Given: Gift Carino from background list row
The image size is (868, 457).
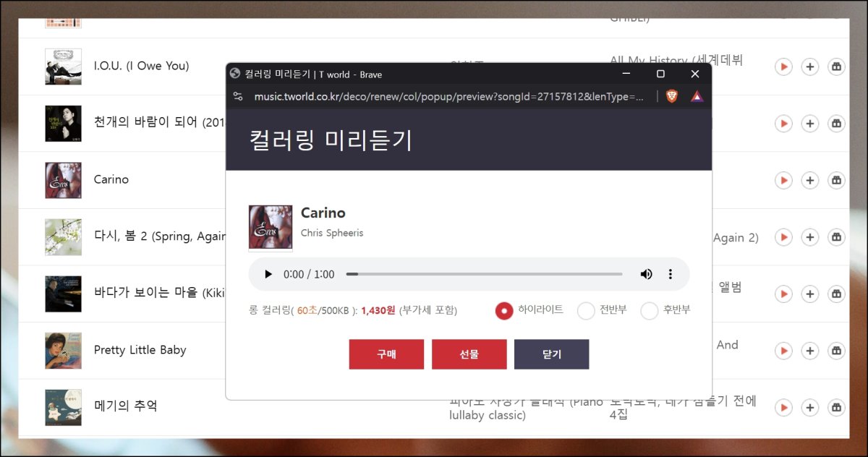Looking at the screenshot, I should point(836,180).
